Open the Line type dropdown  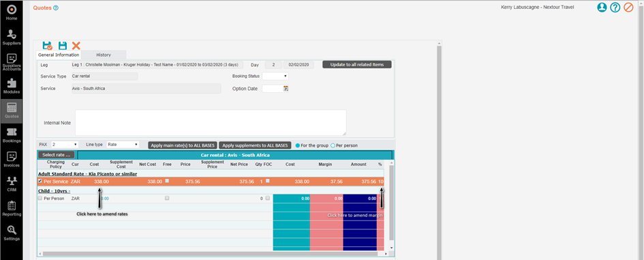click(123, 145)
